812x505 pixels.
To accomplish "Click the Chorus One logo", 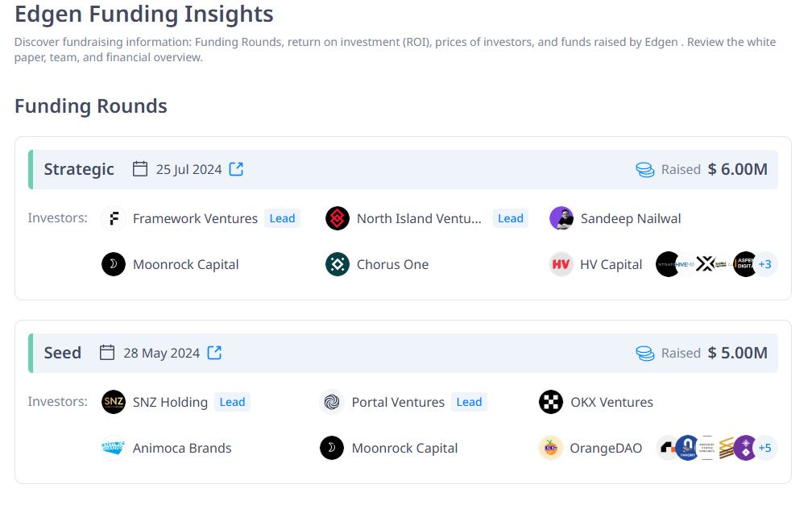I will pyautogui.click(x=337, y=264).
